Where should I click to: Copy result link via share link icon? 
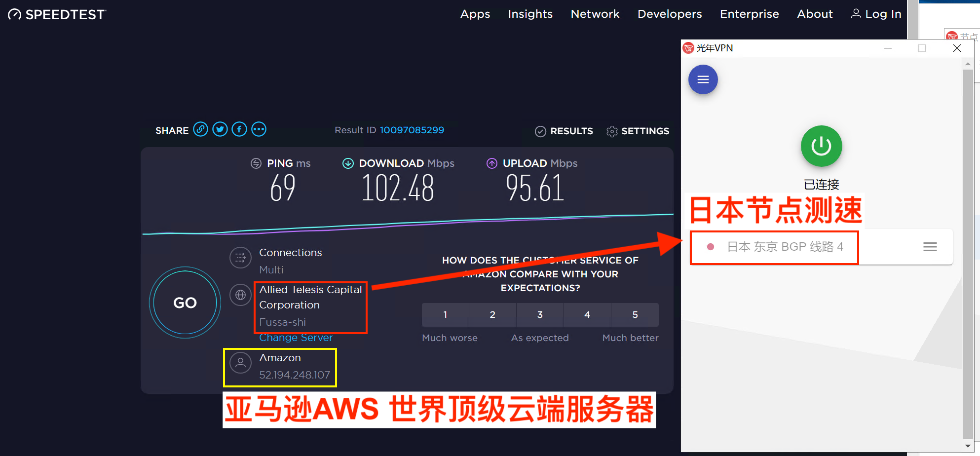(200, 129)
